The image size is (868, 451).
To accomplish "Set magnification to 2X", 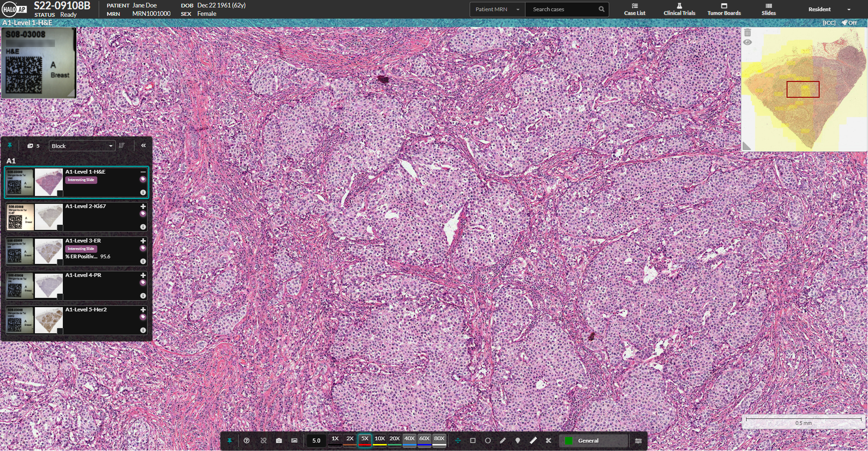I will (x=350, y=440).
